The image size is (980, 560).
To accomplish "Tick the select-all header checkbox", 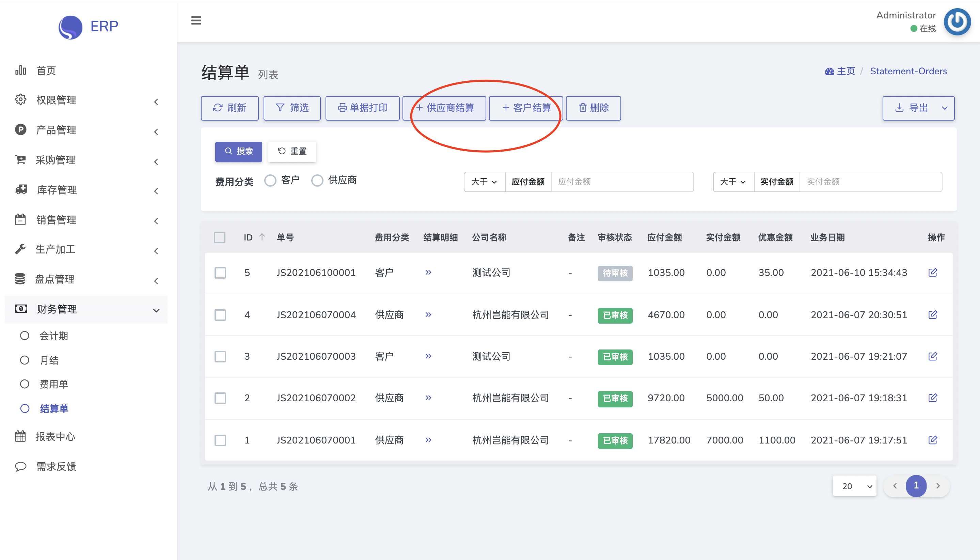I will coord(220,237).
